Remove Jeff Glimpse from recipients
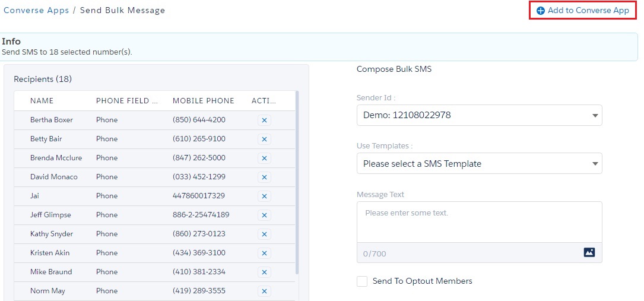The height and width of the screenshot is (301, 644). coord(265,215)
